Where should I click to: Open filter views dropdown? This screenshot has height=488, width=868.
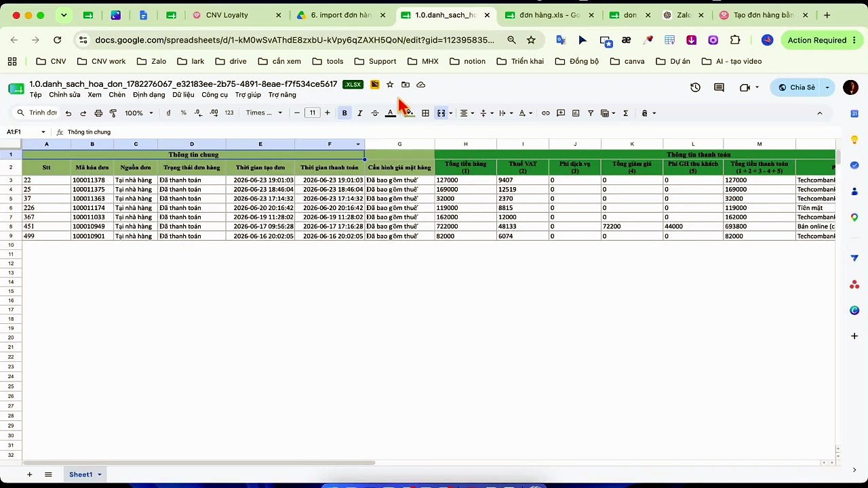(x=608, y=113)
